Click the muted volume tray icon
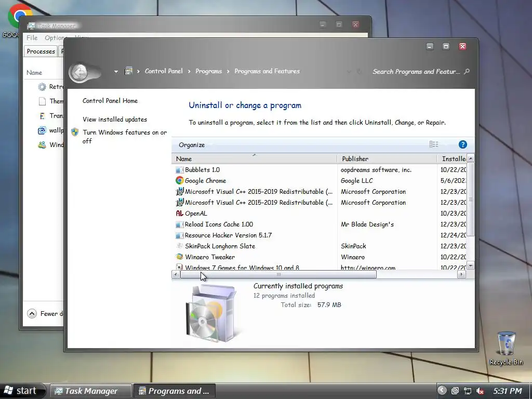Screen dimensions: 532x399 click(480, 391)
